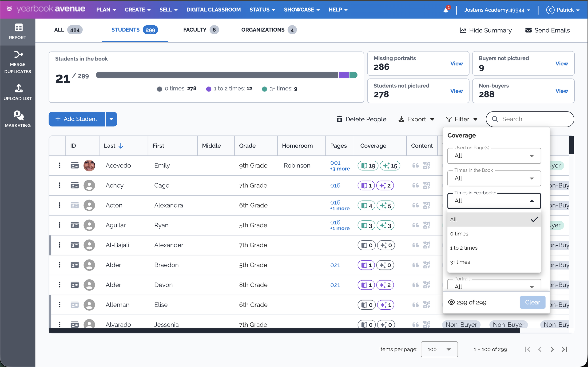This screenshot has height=367, width=588.
Task: Click the quote content icon for Acton
Action: coord(415,205)
